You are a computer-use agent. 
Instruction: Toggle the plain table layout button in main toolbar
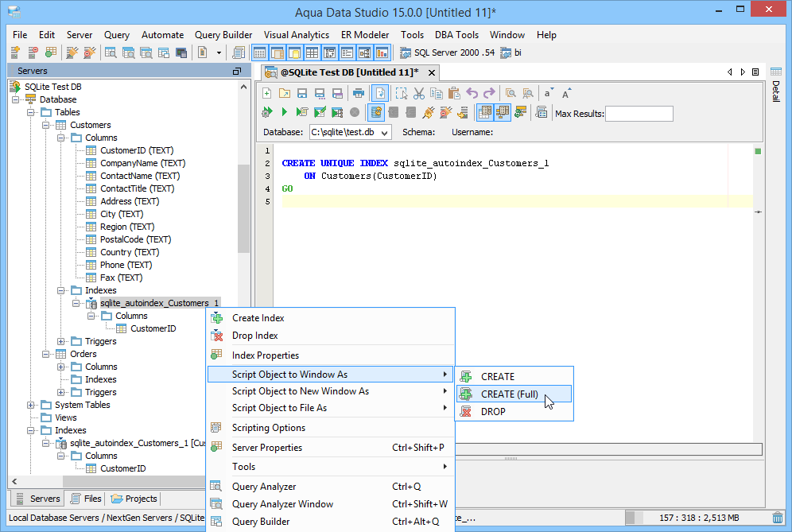click(313, 52)
